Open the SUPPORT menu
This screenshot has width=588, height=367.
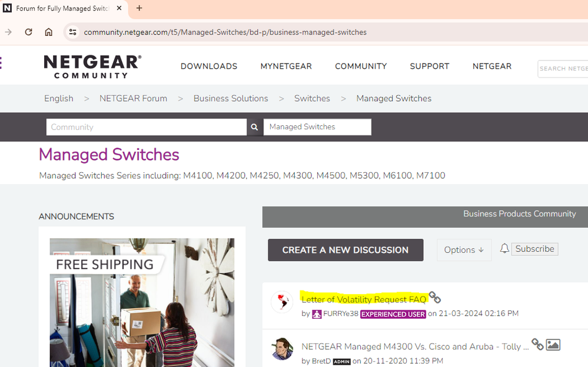click(x=429, y=66)
